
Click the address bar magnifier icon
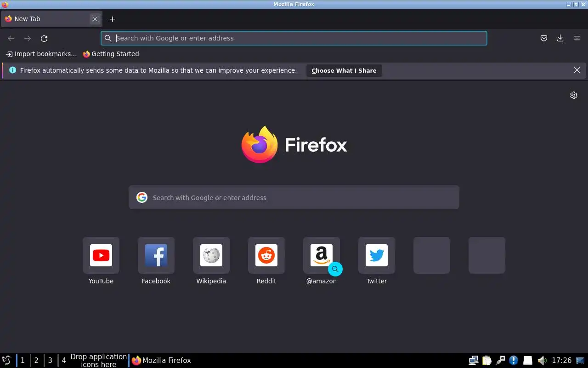click(x=108, y=38)
